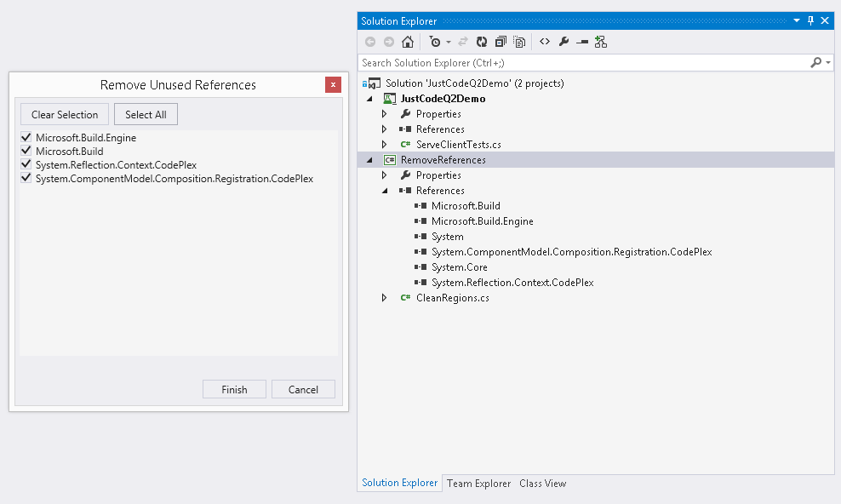
Task: Collapse References under RemoveReferences
Action: point(385,191)
